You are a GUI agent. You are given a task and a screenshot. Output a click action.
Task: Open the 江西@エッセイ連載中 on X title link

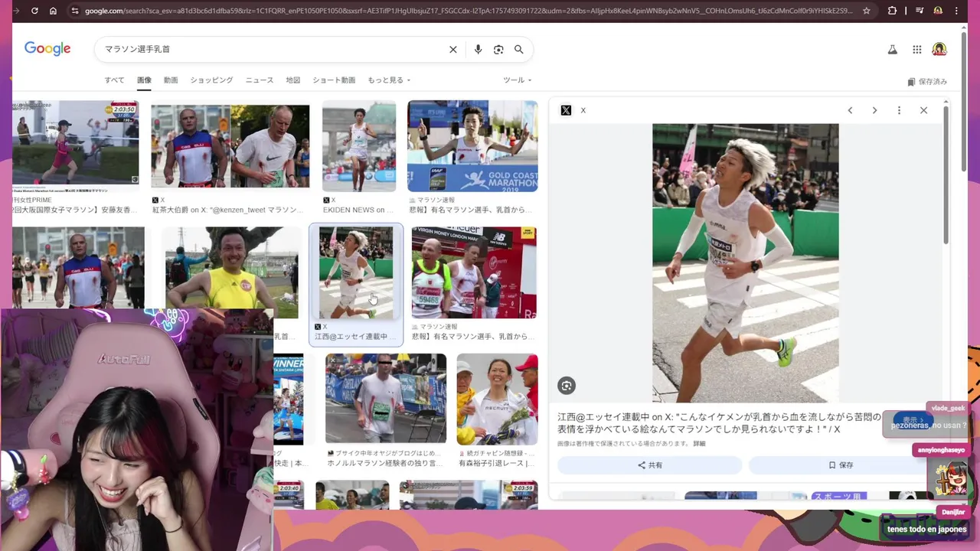click(x=719, y=423)
